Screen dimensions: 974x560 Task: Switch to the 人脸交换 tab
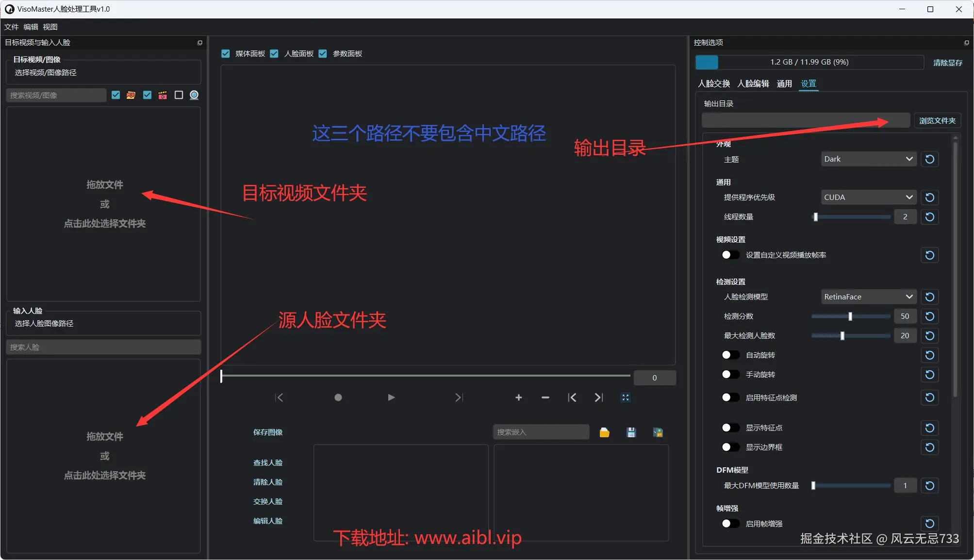[x=713, y=83]
